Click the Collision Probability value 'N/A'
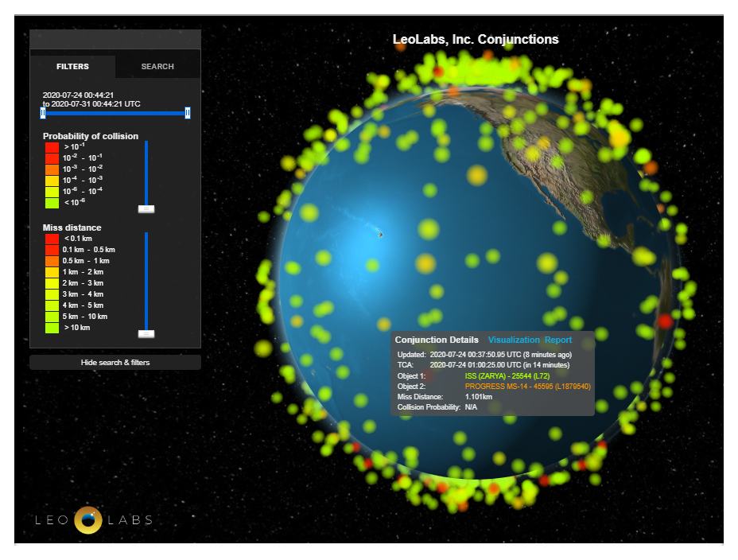The image size is (738, 560). (x=471, y=407)
